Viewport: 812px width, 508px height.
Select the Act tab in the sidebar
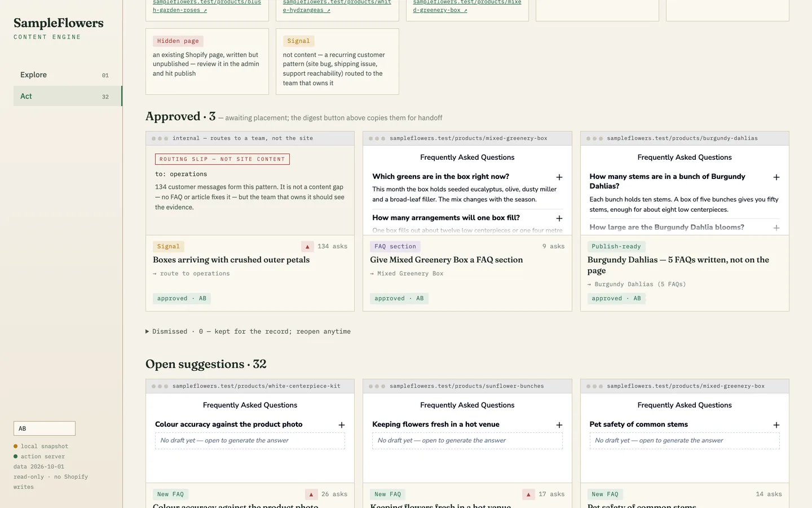tap(68, 97)
